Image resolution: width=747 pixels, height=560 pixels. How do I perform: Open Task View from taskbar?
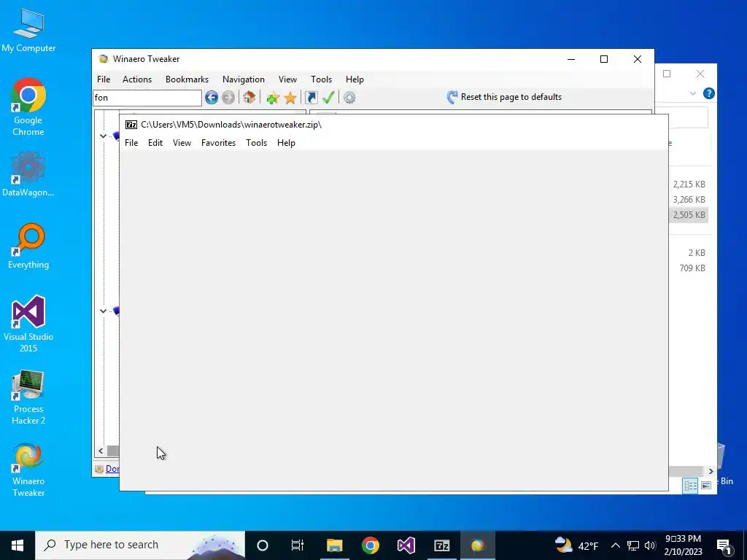pyautogui.click(x=298, y=545)
